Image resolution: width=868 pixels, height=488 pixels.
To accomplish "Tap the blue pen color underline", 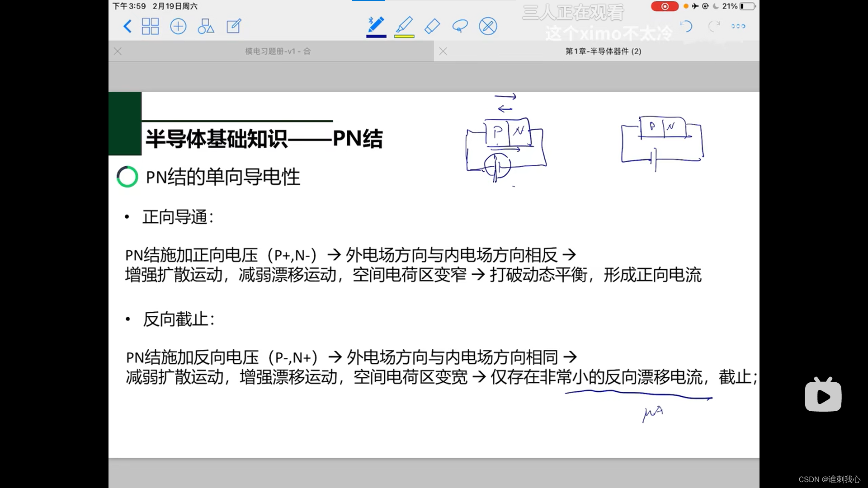I will point(376,36).
